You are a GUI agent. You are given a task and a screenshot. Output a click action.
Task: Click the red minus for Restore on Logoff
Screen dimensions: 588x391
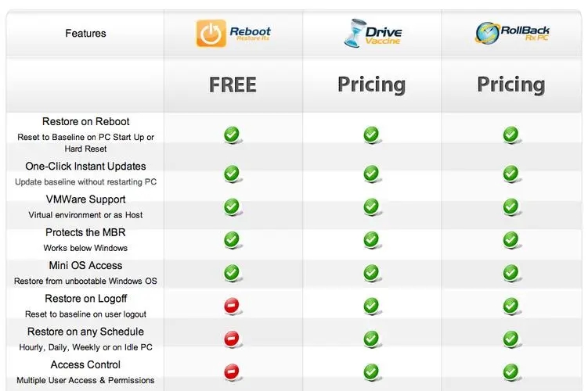pos(232,306)
